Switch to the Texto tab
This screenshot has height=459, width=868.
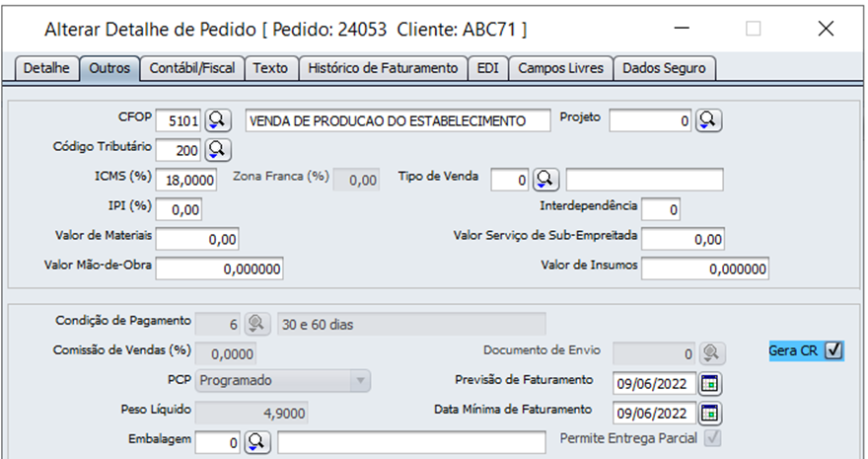(x=270, y=68)
